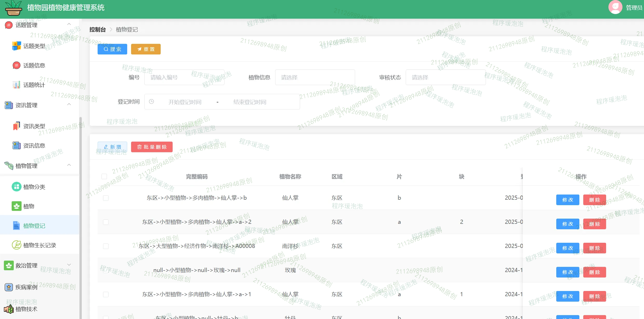Click the 话题统计 bar chart icon
This screenshot has height=319, width=644.
pos(16,85)
